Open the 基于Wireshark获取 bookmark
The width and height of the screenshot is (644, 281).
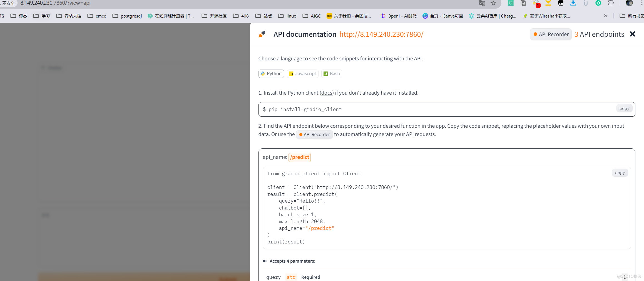tap(546, 16)
